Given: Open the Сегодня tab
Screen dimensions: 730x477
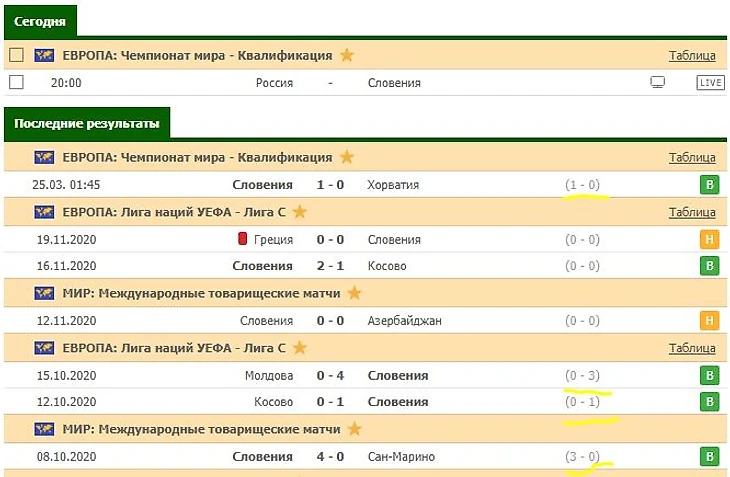Looking at the screenshot, I should [x=41, y=21].
